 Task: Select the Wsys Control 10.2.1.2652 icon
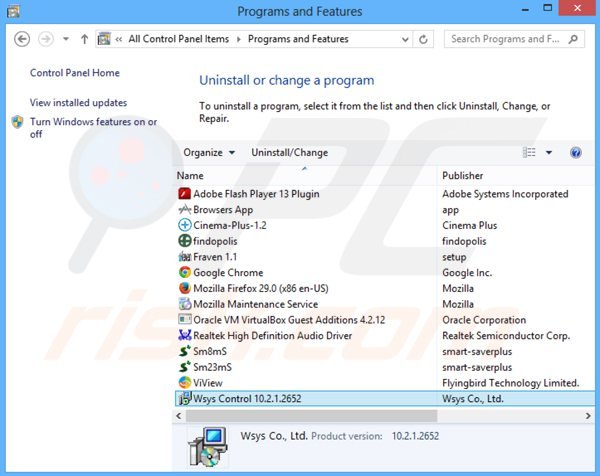point(184,398)
